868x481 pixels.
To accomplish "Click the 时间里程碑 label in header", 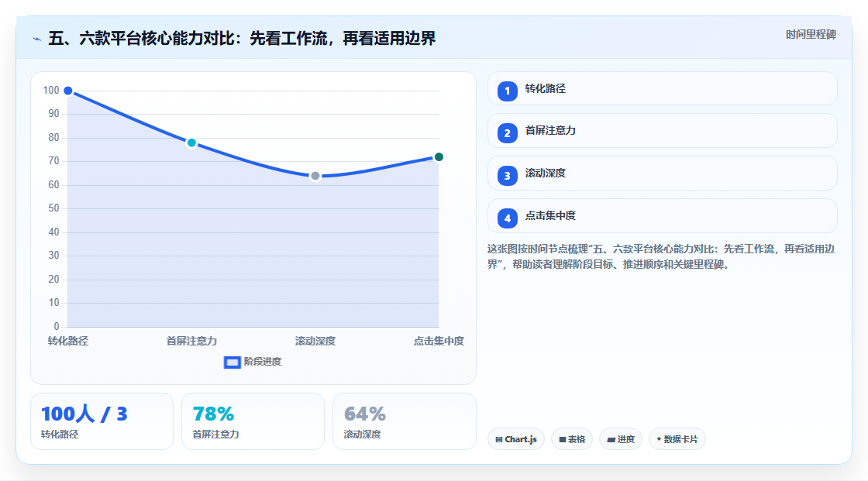I will click(811, 35).
